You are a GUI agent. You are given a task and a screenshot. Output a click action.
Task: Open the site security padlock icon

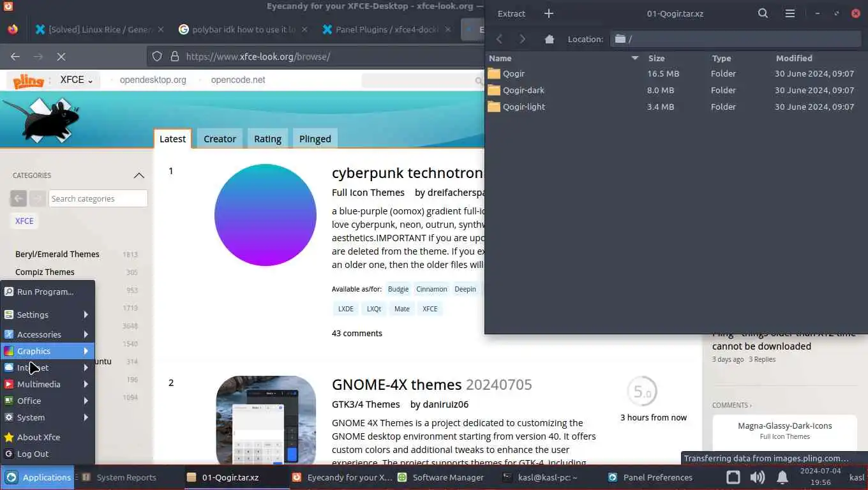click(x=174, y=57)
